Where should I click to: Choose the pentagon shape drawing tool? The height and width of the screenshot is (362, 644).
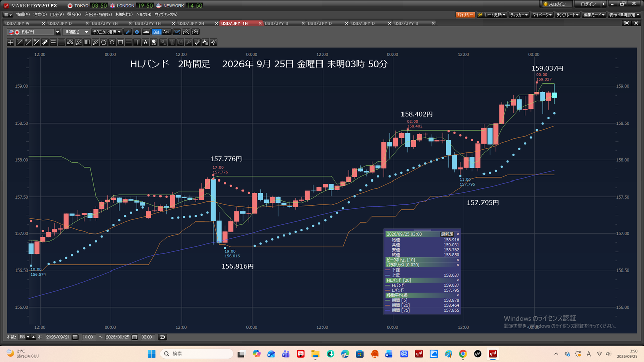[104, 42]
